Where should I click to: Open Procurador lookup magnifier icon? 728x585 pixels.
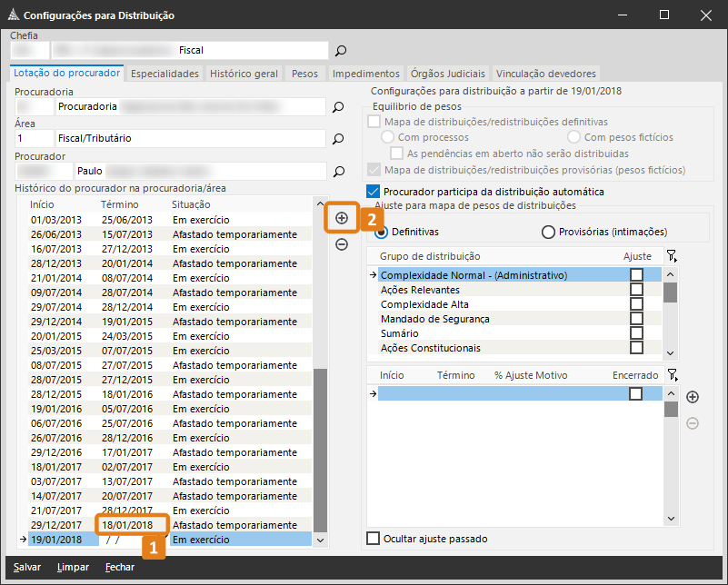click(338, 171)
